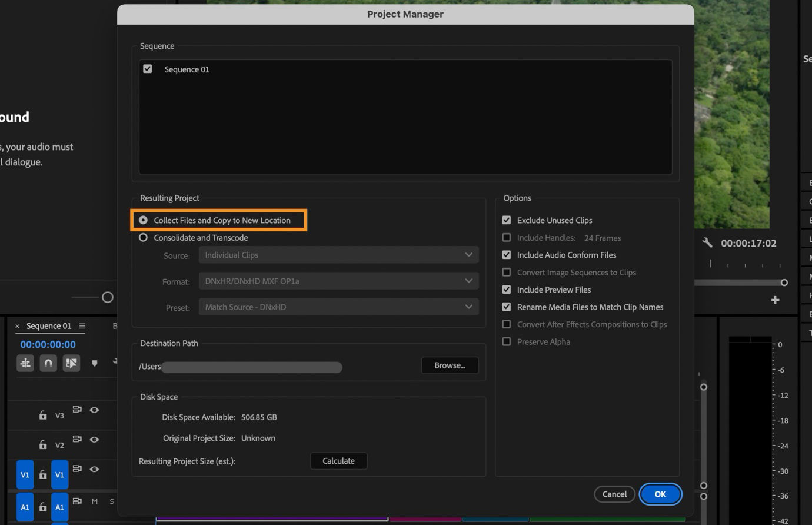The image size is (812, 525).
Task: Open Program Monitor settings via wrench icon
Action: (x=706, y=242)
